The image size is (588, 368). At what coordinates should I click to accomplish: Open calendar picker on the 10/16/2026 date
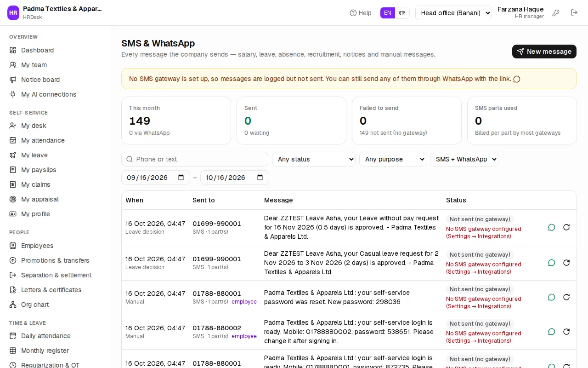(x=260, y=178)
